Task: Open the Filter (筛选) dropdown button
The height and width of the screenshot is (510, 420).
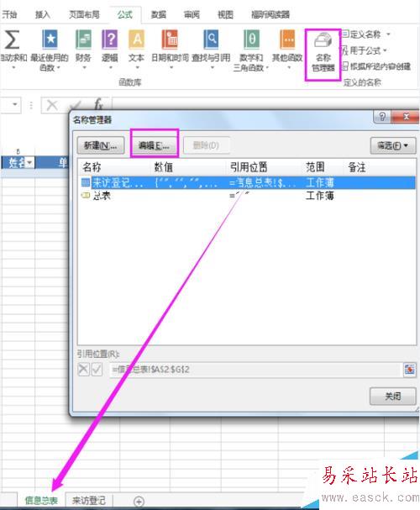Action: tap(393, 145)
